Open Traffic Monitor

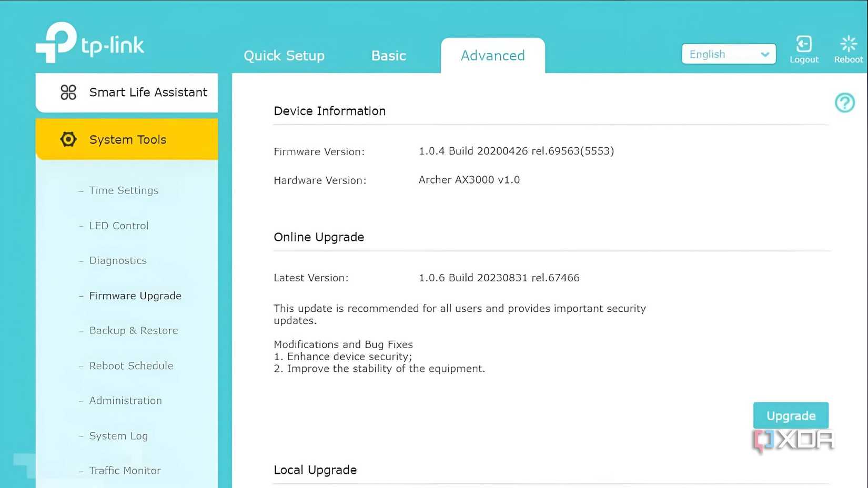[x=125, y=471]
